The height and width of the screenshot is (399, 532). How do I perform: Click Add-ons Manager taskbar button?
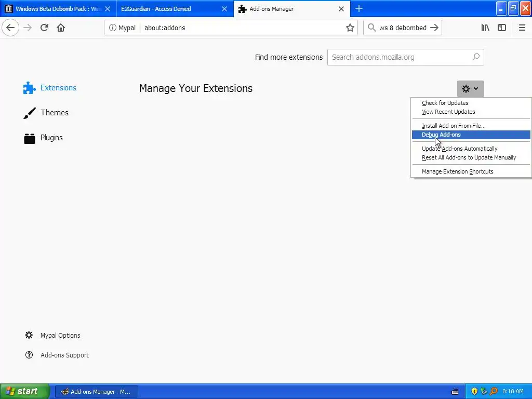tap(96, 392)
